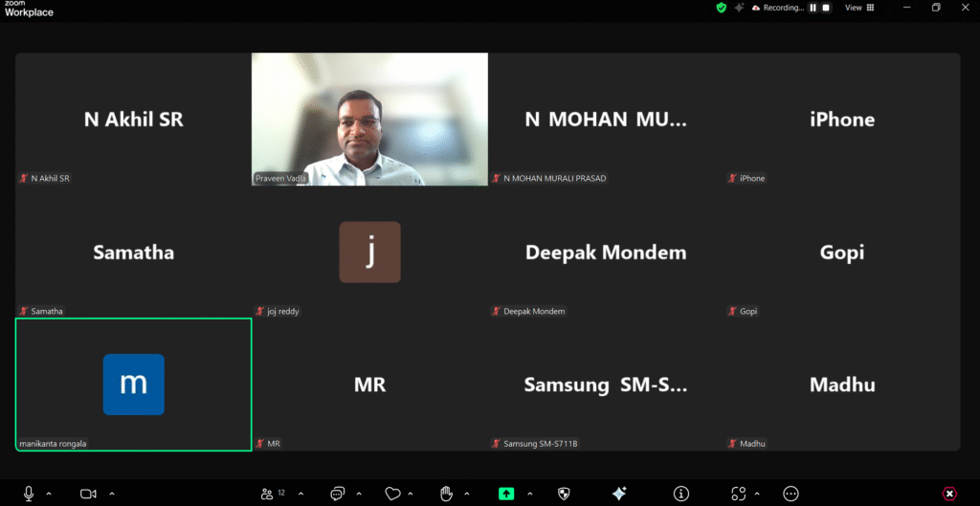The image size is (980, 506).
Task: Open AI Companion sparkle in toolbar
Action: (x=619, y=494)
